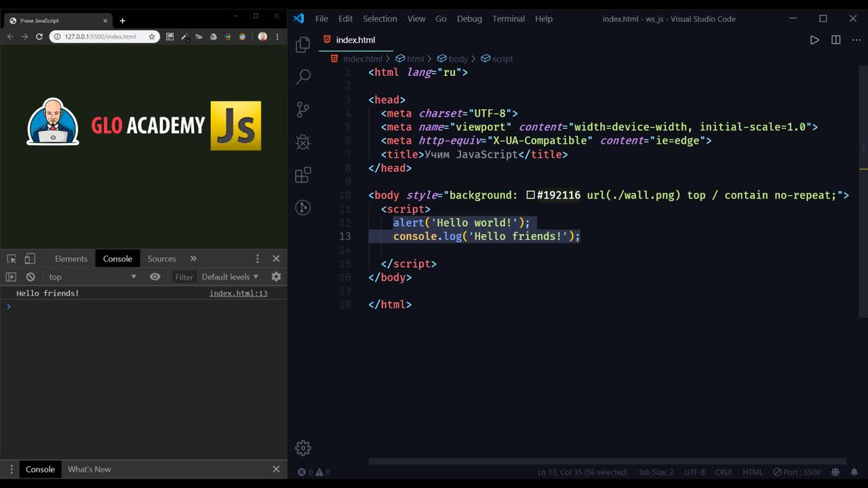This screenshot has width=868, height=488.
Task: Show the console sidebar
Action: (x=11, y=277)
